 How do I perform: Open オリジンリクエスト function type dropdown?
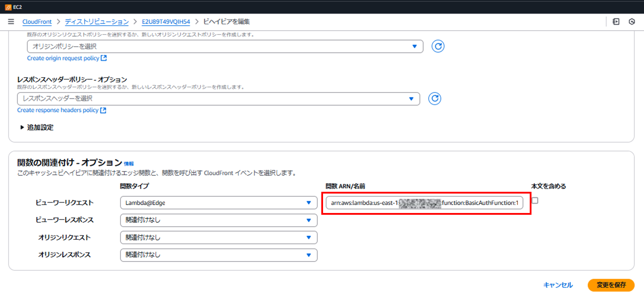tap(219, 237)
